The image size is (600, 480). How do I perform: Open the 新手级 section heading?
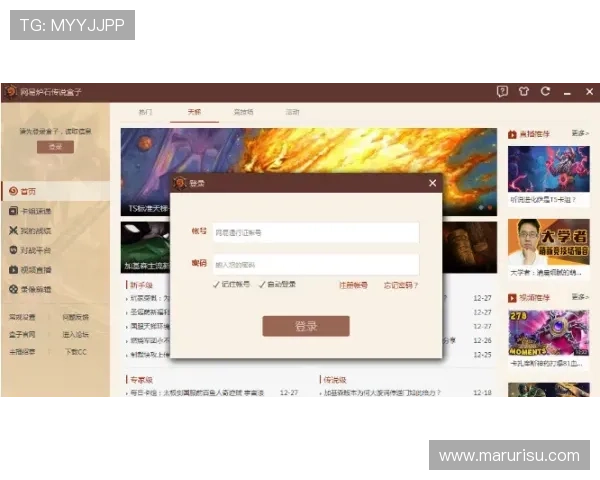pyautogui.click(x=141, y=285)
